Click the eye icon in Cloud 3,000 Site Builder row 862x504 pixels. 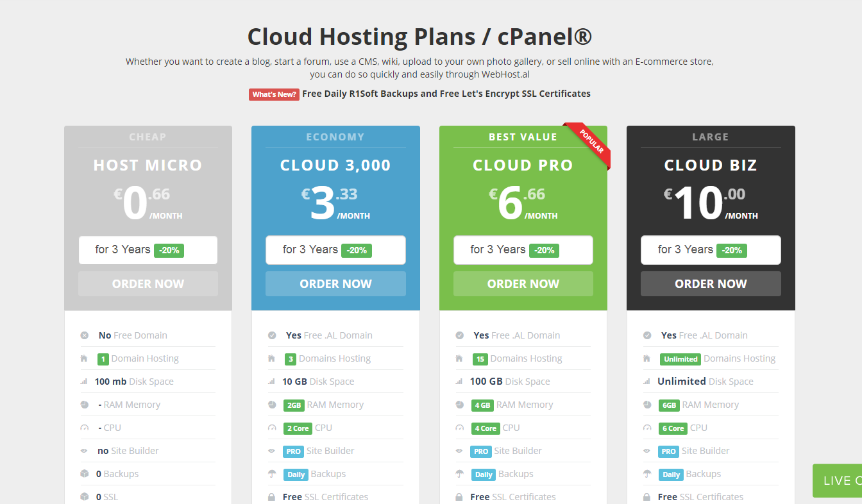click(x=272, y=451)
